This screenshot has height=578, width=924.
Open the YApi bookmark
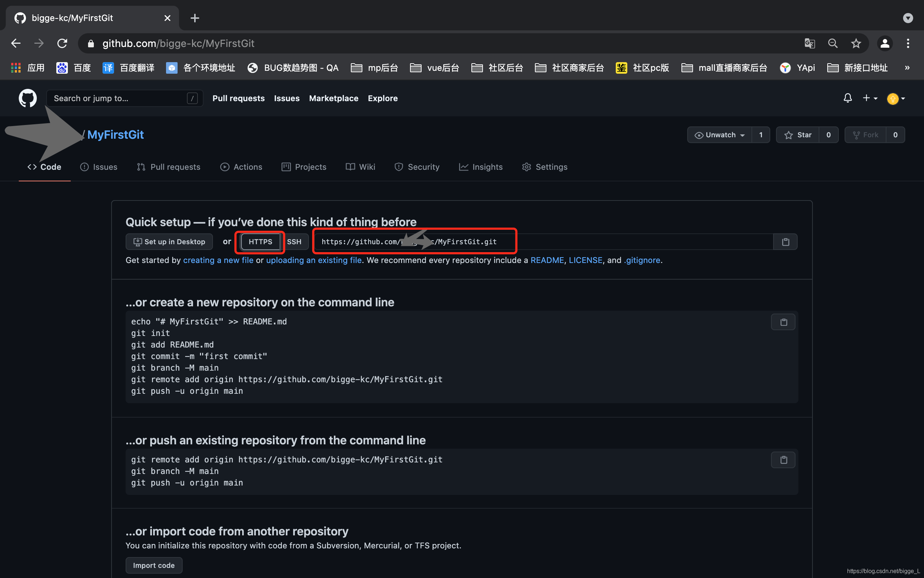(797, 68)
